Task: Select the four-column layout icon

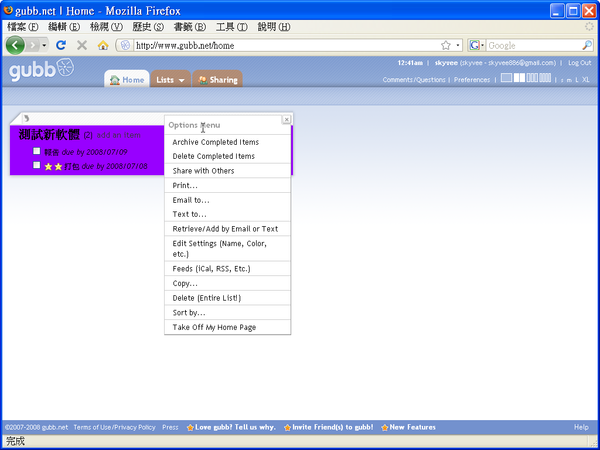Action: coord(545,78)
